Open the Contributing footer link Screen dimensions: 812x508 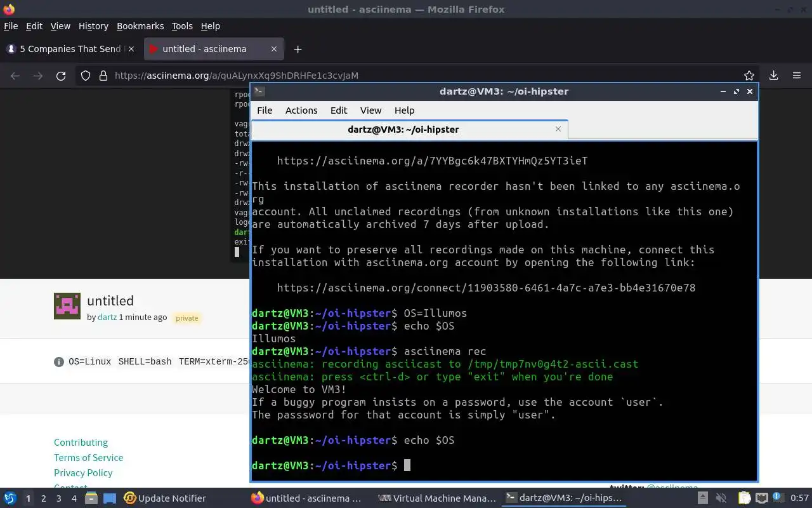click(x=81, y=443)
